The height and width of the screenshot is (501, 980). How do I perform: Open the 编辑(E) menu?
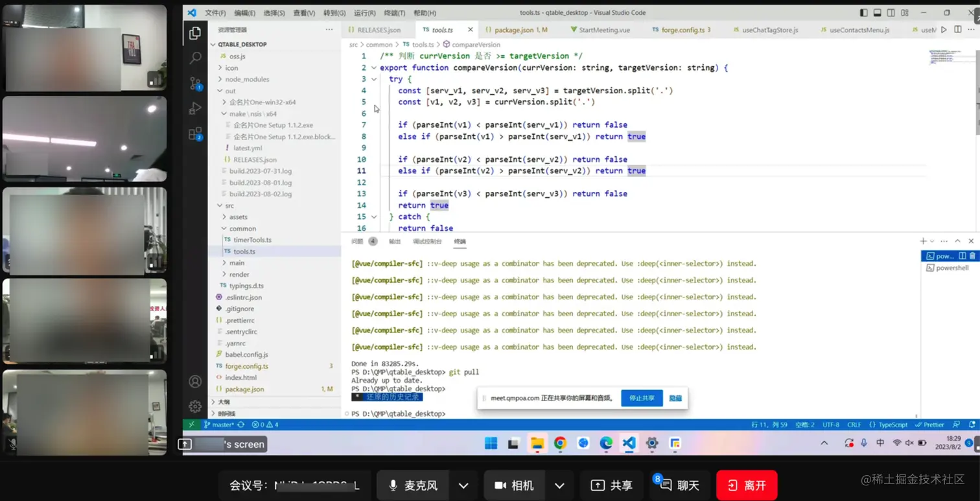(x=244, y=13)
